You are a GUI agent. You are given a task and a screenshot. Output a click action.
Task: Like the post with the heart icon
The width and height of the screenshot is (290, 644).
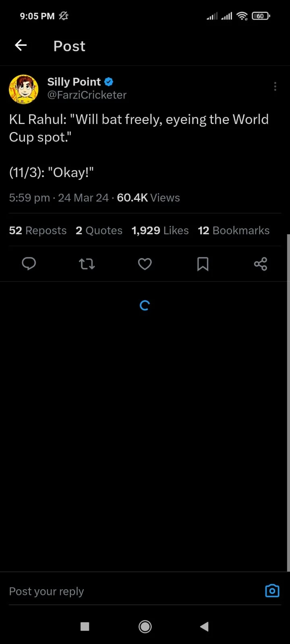(x=145, y=264)
